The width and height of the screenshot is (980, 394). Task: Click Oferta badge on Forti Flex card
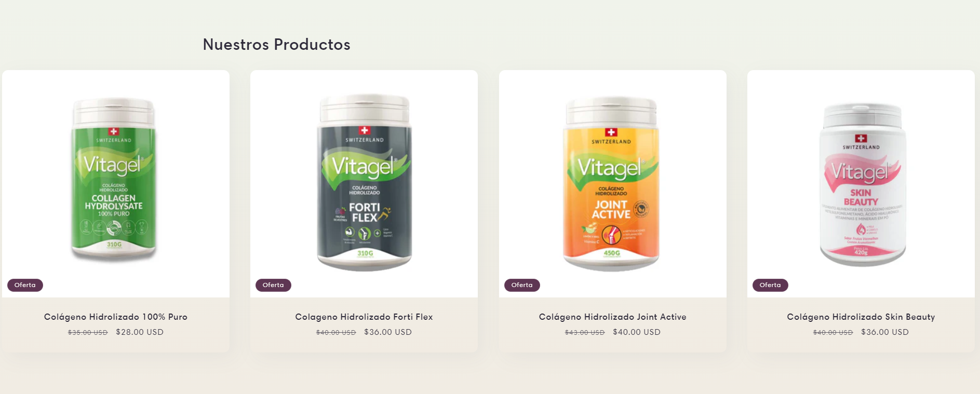tap(273, 285)
